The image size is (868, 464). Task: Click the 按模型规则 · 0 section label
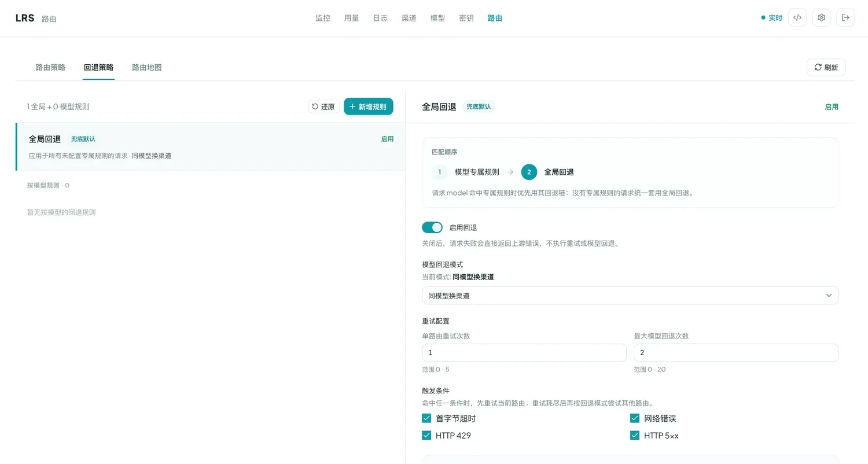48,186
